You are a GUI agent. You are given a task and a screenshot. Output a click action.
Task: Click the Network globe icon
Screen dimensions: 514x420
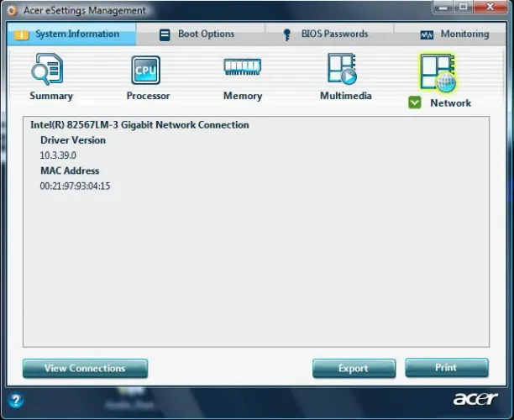pyautogui.click(x=438, y=73)
